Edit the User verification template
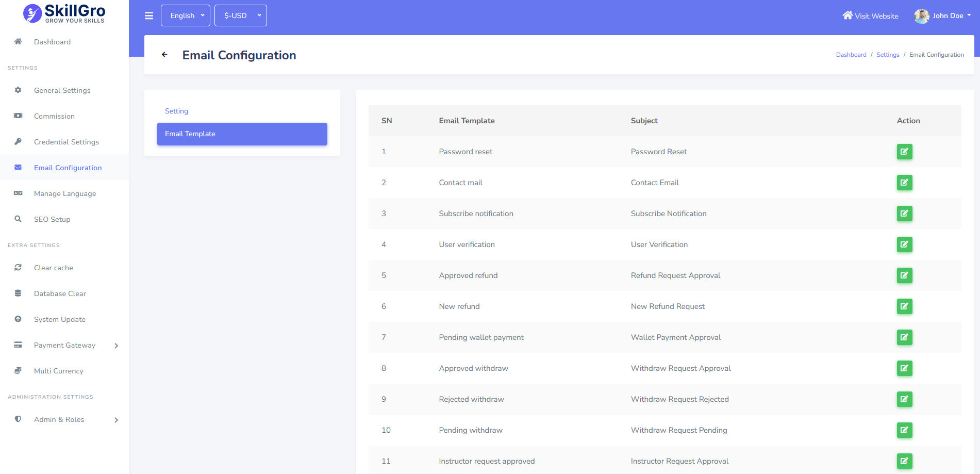 pos(904,244)
